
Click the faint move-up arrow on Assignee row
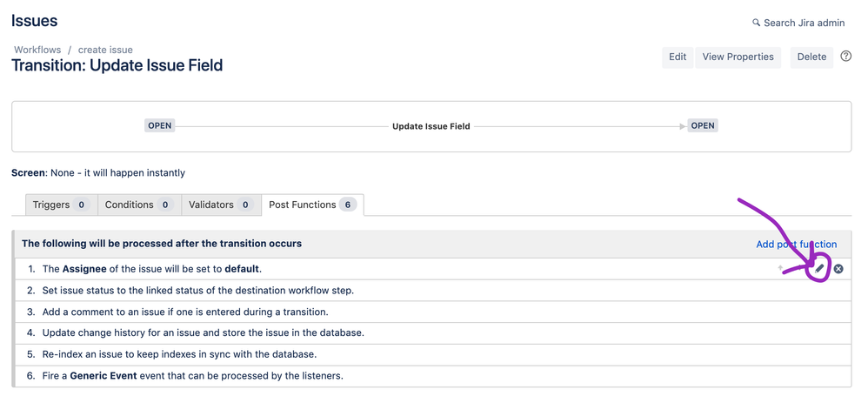780,268
